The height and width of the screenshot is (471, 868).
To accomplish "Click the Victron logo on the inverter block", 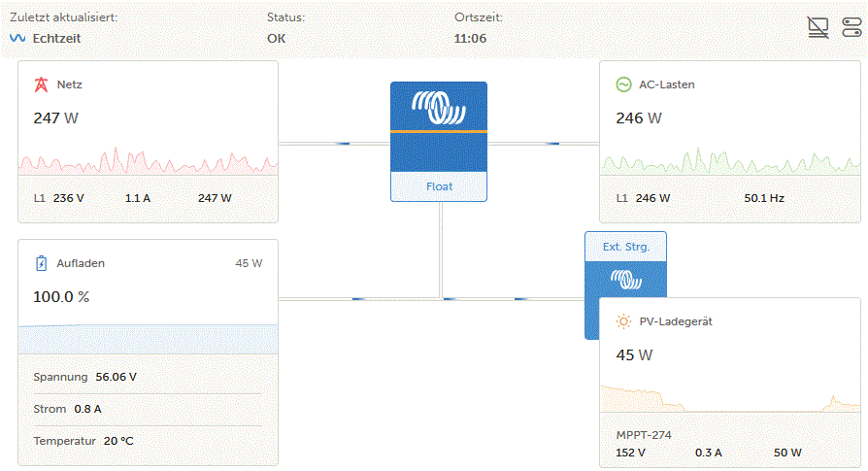I will pyautogui.click(x=439, y=108).
